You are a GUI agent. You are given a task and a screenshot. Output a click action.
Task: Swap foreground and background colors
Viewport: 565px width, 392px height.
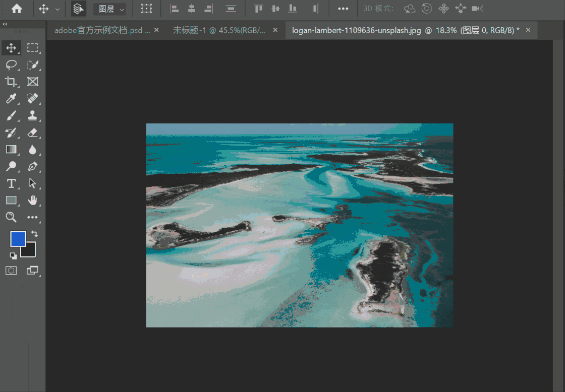click(x=35, y=234)
